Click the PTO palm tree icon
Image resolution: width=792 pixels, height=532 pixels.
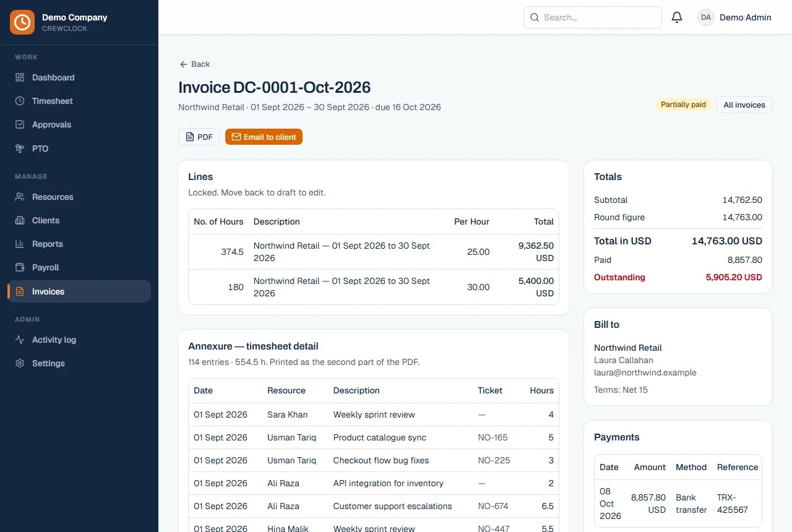tap(20, 148)
